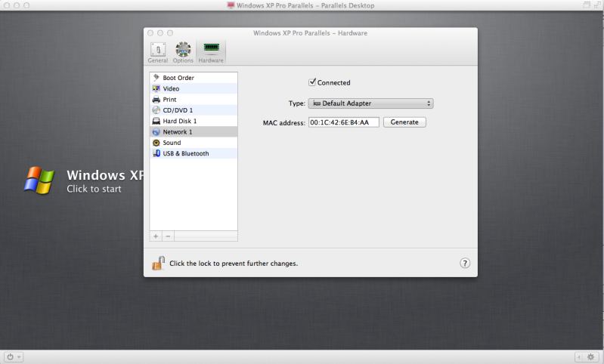
Task: Open the power button menu
Action: [14, 357]
